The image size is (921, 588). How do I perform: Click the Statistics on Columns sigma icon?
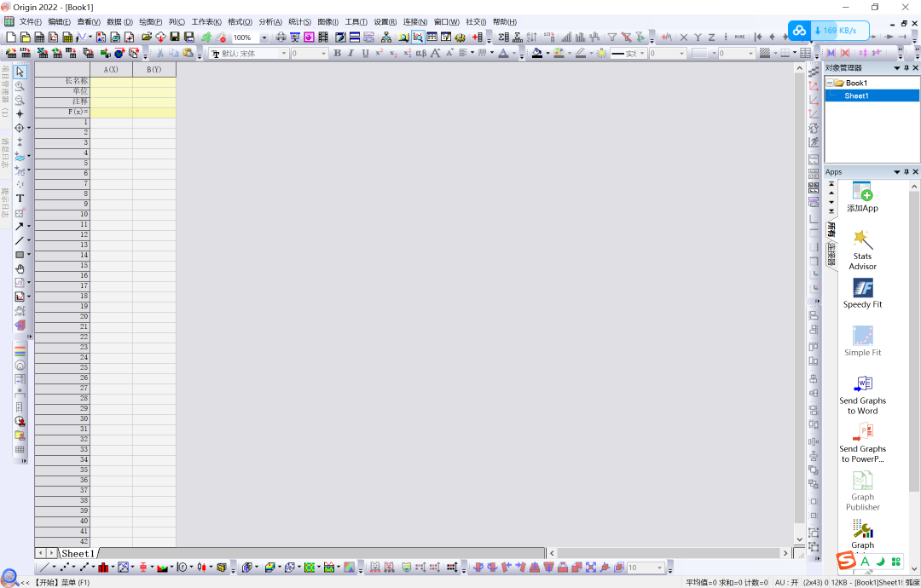503,37
